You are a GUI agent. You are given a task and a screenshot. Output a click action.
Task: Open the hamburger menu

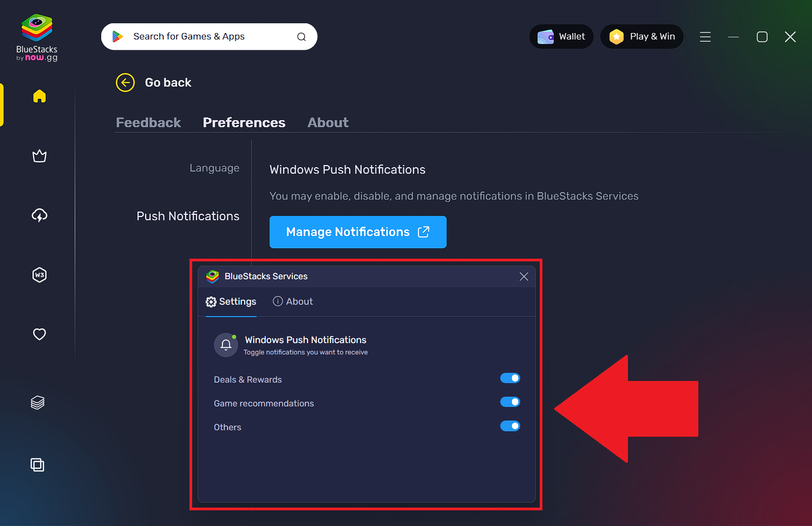tap(705, 36)
